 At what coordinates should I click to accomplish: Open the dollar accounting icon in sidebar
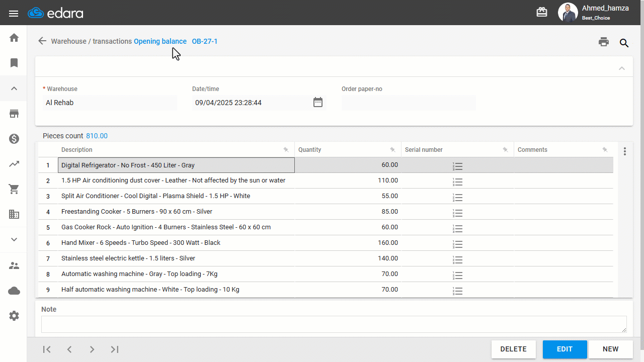point(14,139)
